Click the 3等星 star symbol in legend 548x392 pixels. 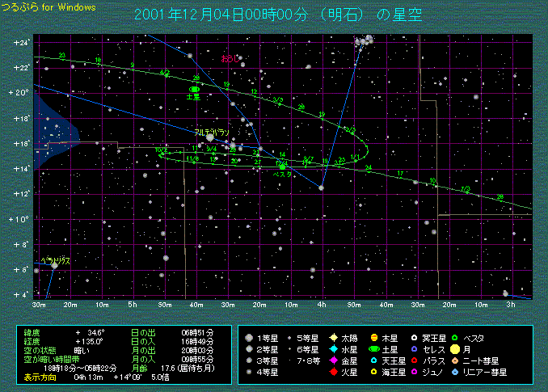coord(249,360)
